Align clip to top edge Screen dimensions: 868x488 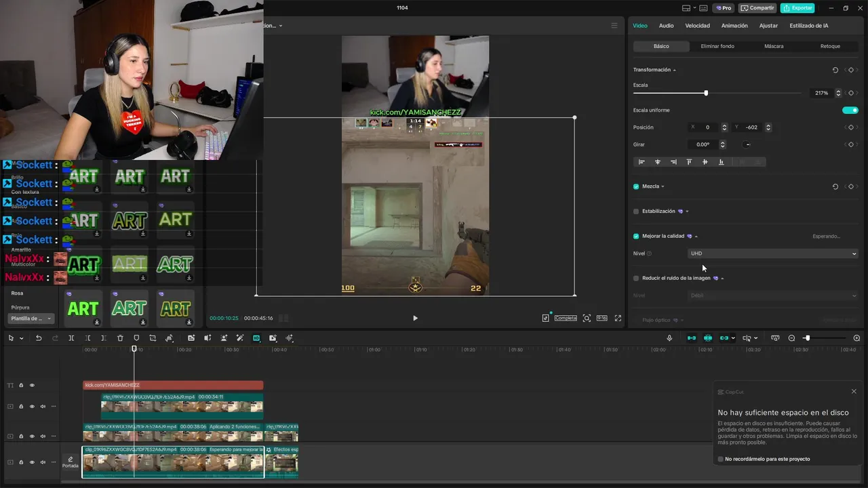[689, 162]
